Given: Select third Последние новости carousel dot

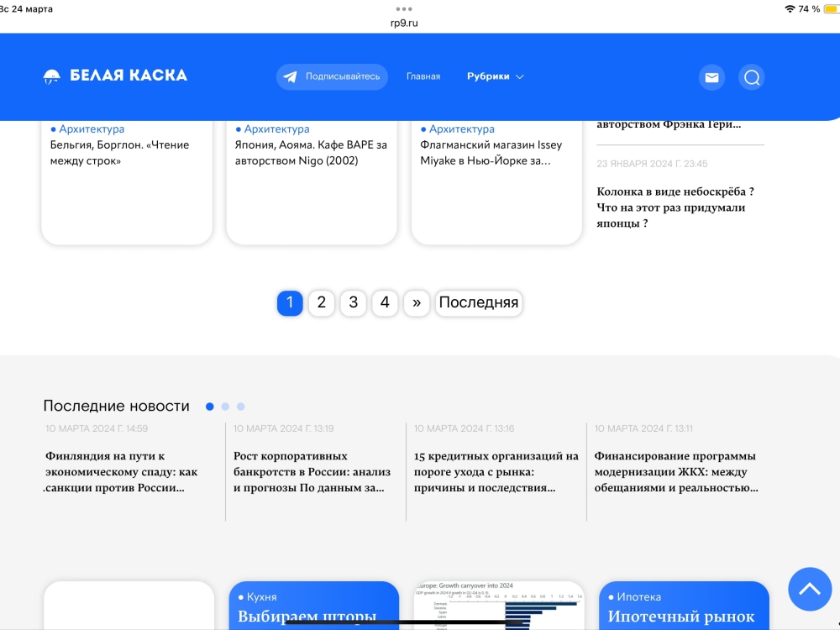Looking at the screenshot, I should (241, 407).
